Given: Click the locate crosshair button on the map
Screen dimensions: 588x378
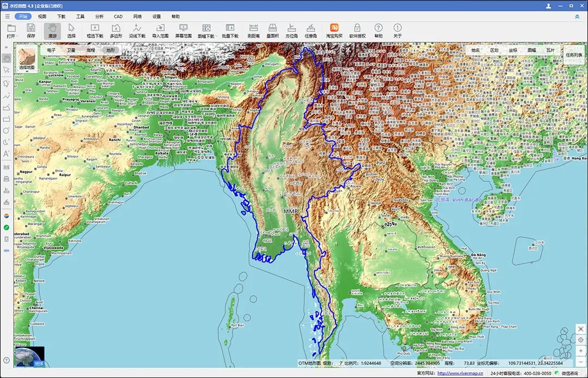Looking at the screenshot, I should click(580, 340).
